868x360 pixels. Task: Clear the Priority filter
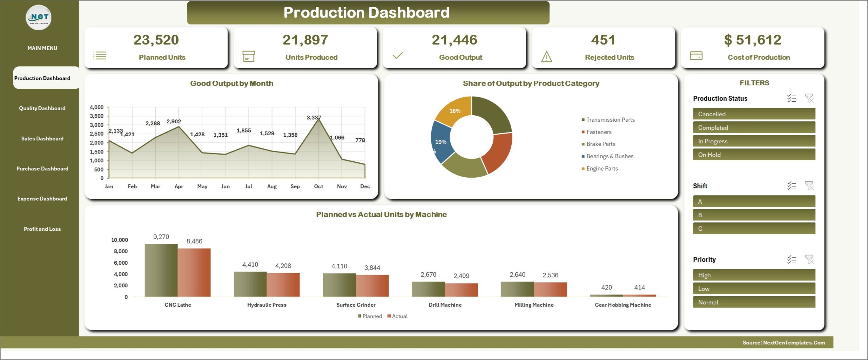click(809, 260)
